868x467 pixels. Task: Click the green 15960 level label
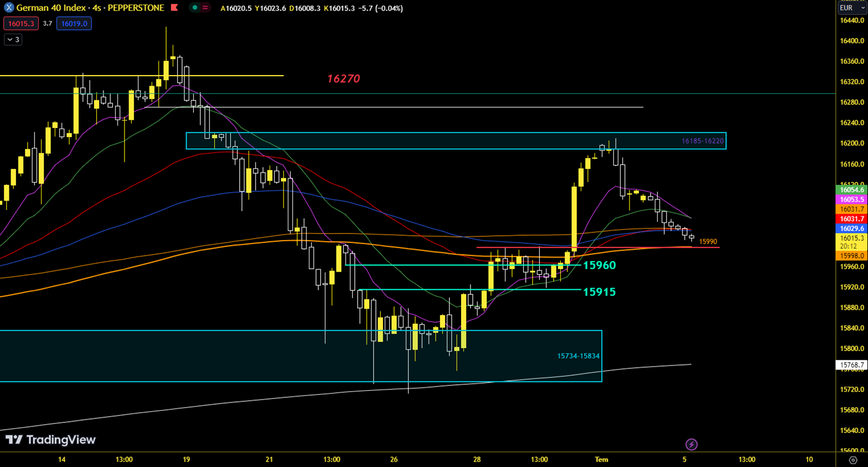(599, 265)
